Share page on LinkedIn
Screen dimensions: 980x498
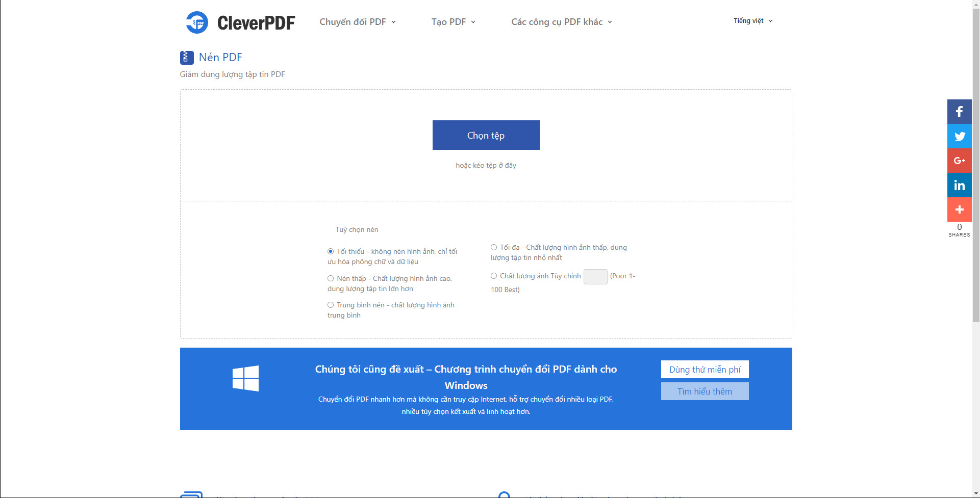959,185
